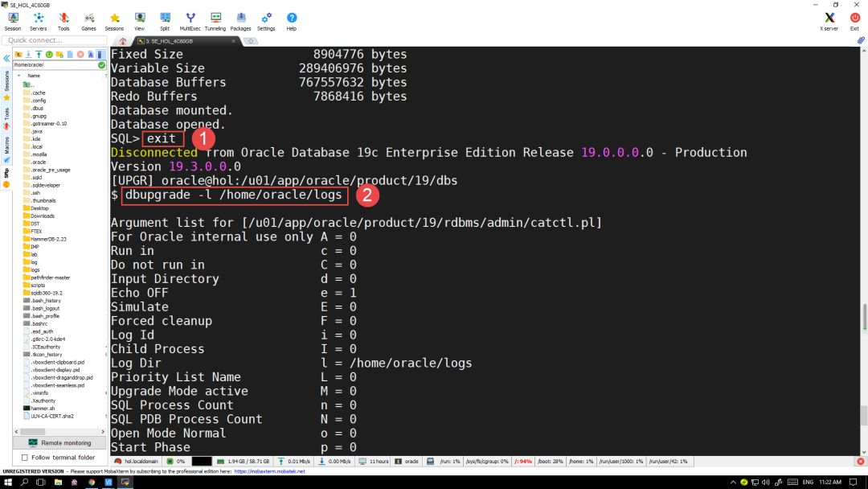Select the Downloads folder in file list
The height and width of the screenshot is (489, 868).
click(39, 216)
